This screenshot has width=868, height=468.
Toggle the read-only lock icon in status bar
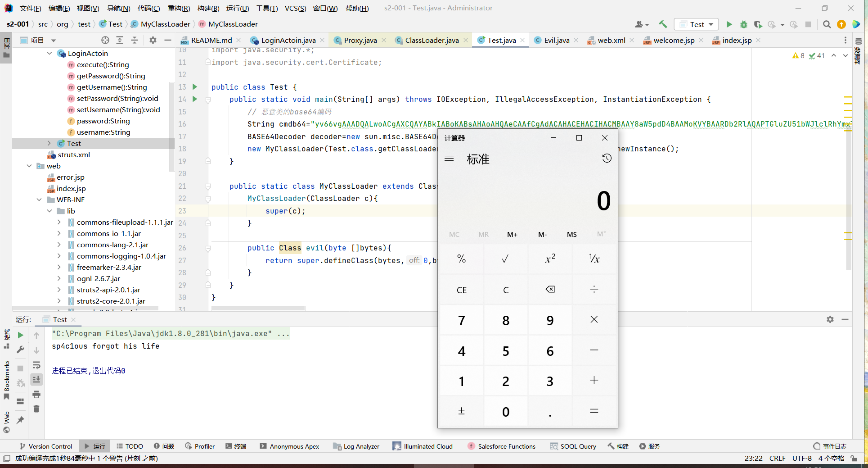[854, 458]
